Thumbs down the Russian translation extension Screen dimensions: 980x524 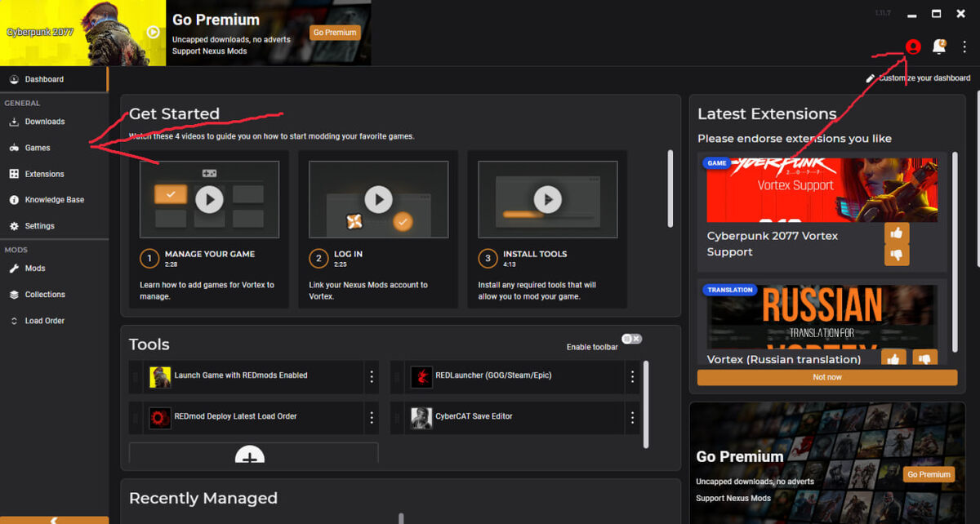925,357
